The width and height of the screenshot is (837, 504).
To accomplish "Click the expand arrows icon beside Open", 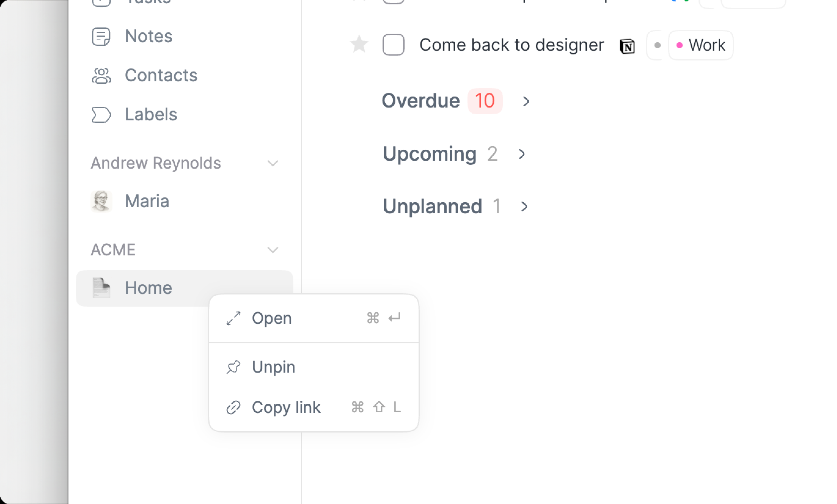I will 233,318.
